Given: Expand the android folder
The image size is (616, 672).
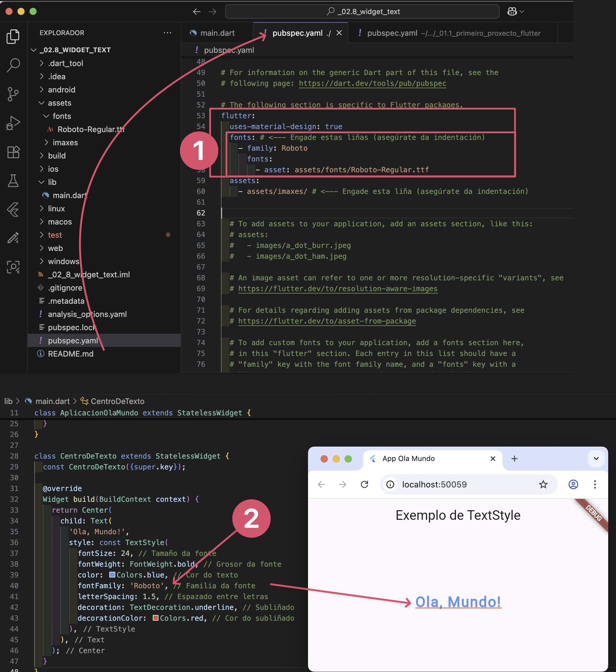Looking at the screenshot, I should [x=61, y=90].
